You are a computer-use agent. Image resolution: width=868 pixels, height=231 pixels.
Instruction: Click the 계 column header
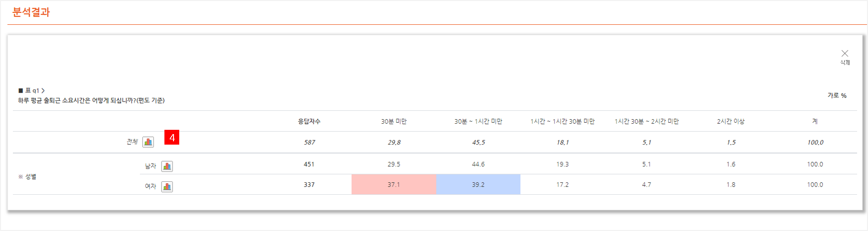pyautogui.click(x=815, y=121)
